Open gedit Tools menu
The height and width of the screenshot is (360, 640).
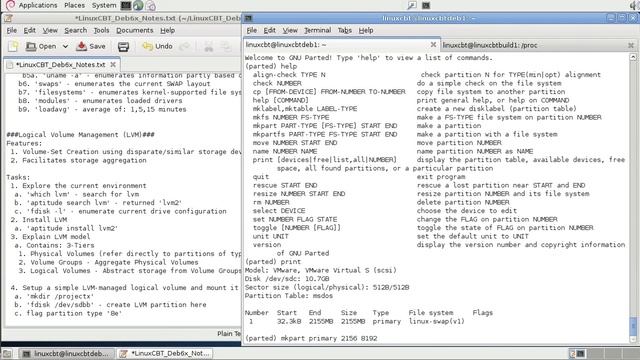(x=101, y=30)
